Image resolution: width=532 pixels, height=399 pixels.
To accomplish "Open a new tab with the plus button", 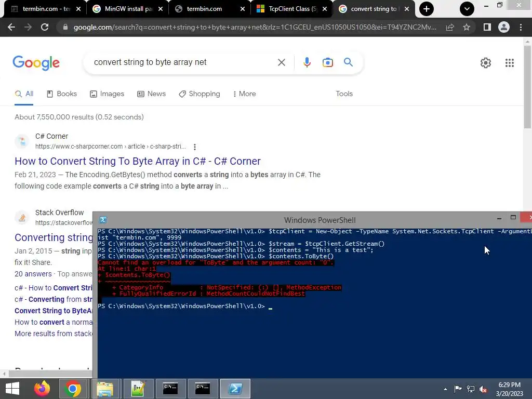I will [x=427, y=9].
